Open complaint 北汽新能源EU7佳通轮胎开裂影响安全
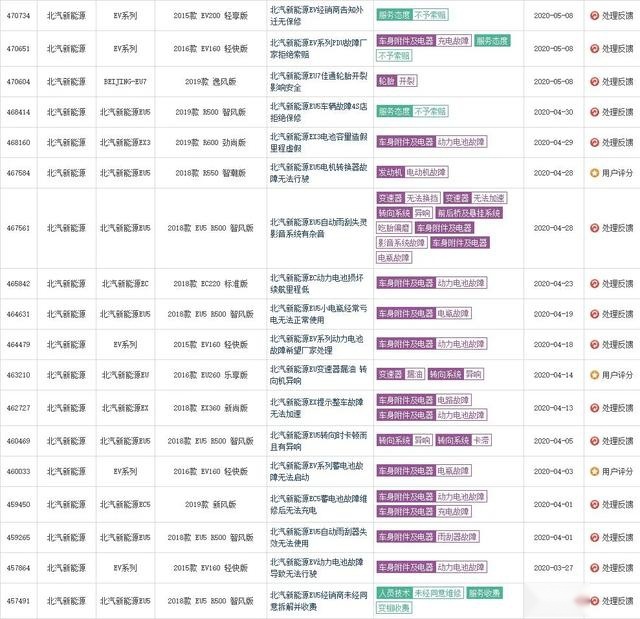640x619 pixels. 318,82
